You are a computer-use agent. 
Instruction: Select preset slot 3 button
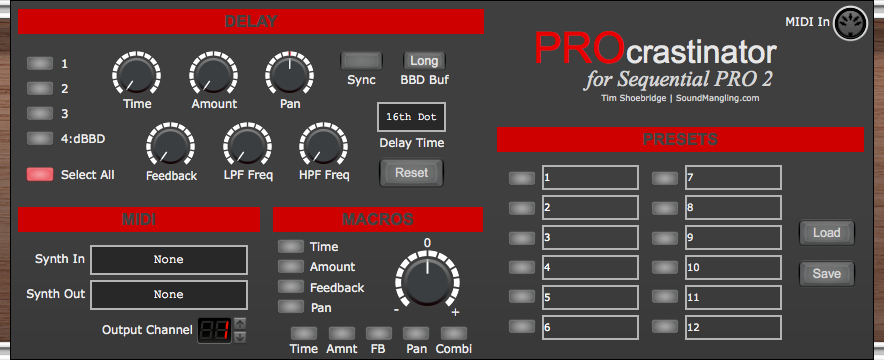(x=522, y=238)
